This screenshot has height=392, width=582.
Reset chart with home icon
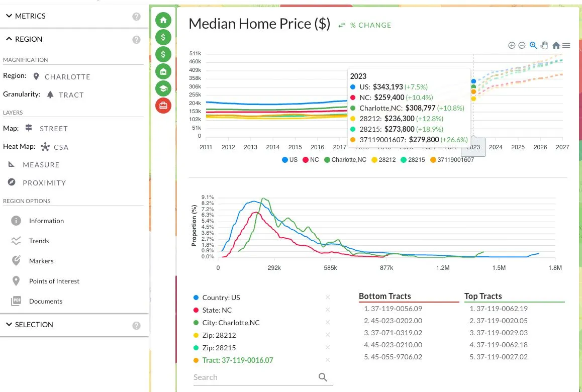556,45
